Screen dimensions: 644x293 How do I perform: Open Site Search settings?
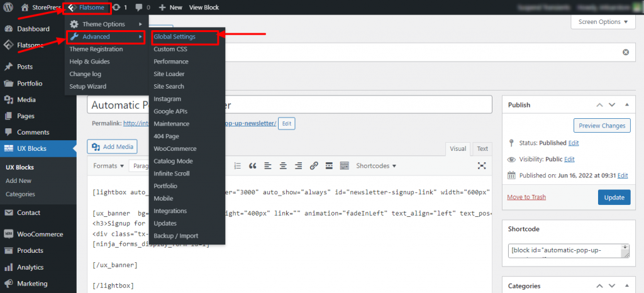point(169,87)
